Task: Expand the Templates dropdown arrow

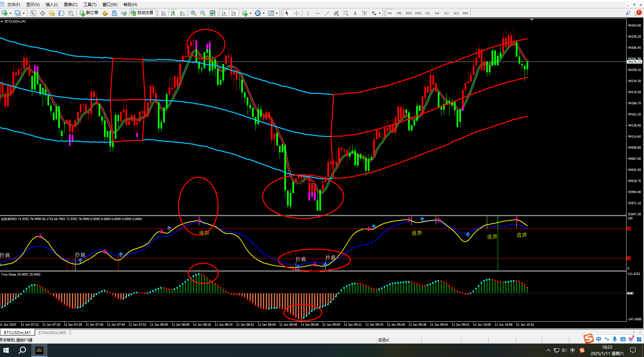Action: coord(277,13)
